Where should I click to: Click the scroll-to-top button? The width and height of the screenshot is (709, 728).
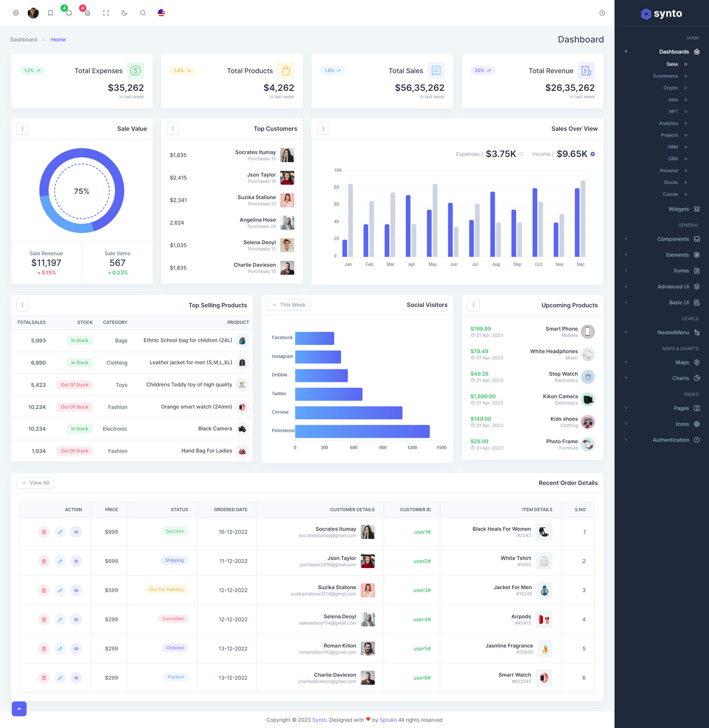pyautogui.click(x=19, y=709)
